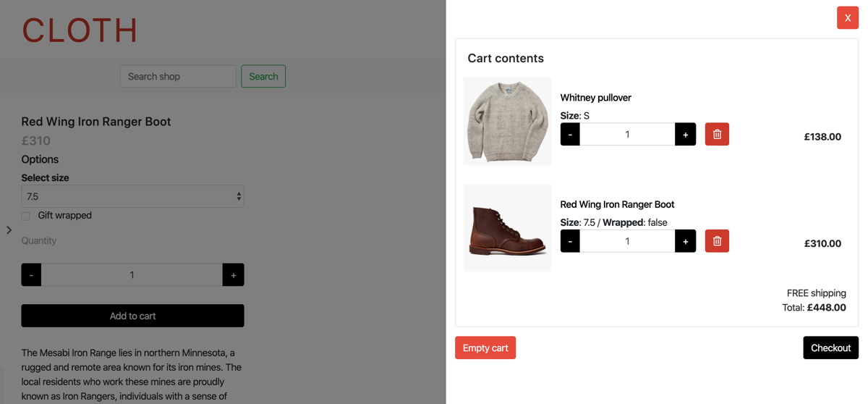Decrease Red Wing boot quantity in cart
Screen dimensions: 868x404
coord(570,241)
